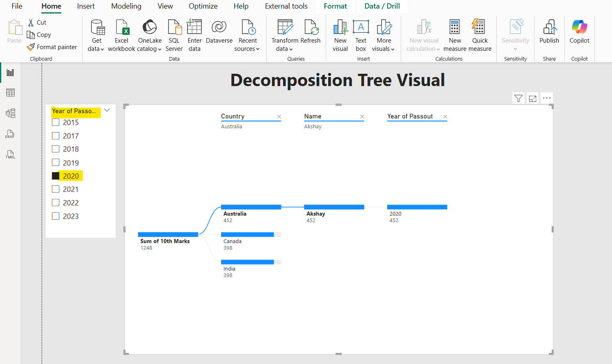Click the Publish button
The height and width of the screenshot is (364, 612).
click(549, 35)
